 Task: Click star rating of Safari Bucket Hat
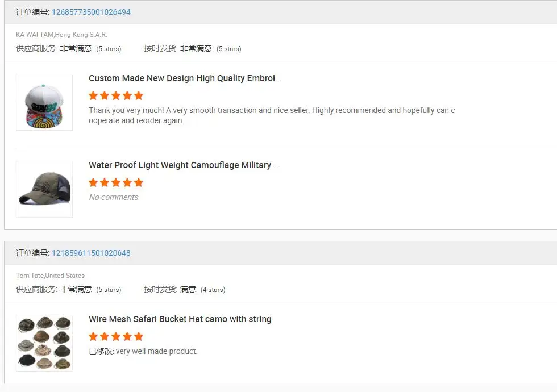tap(116, 336)
